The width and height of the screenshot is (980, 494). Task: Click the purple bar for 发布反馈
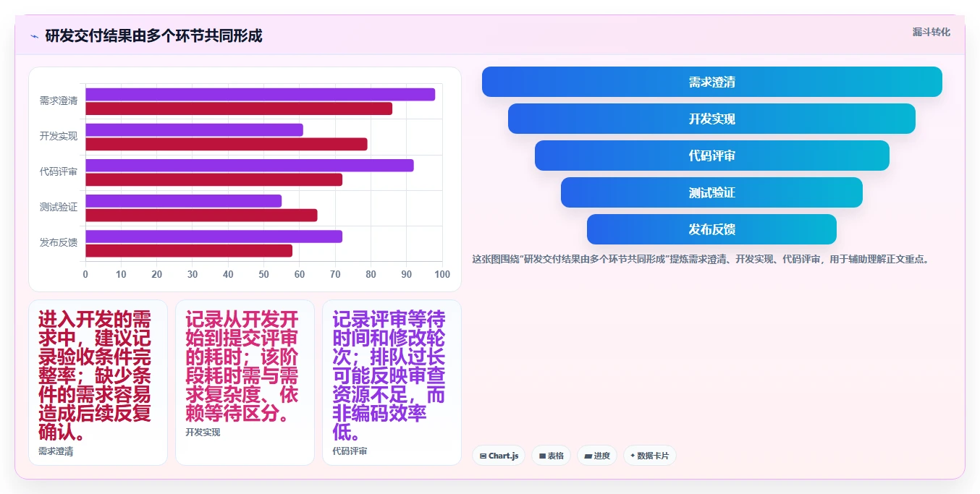[214, 237]
